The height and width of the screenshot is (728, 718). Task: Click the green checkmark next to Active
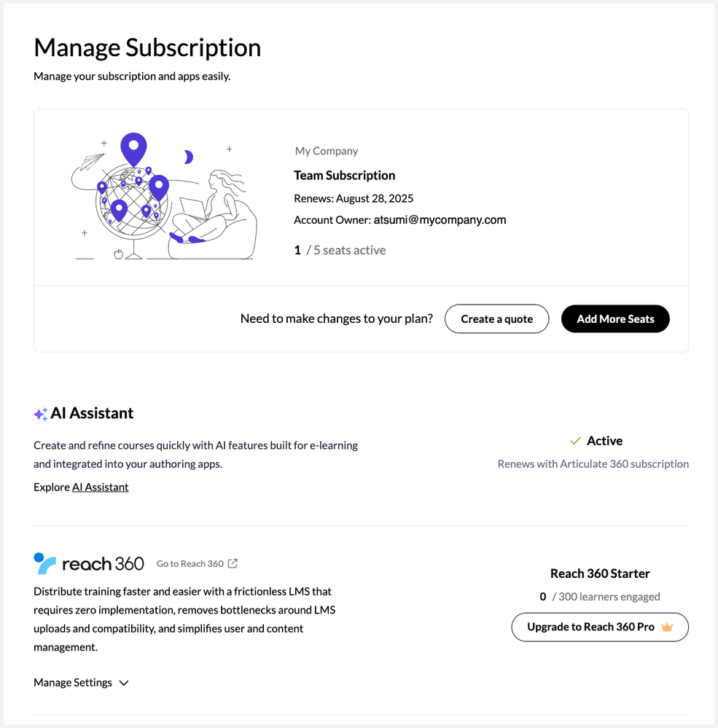pyautogui.click(x=575, y=441)
